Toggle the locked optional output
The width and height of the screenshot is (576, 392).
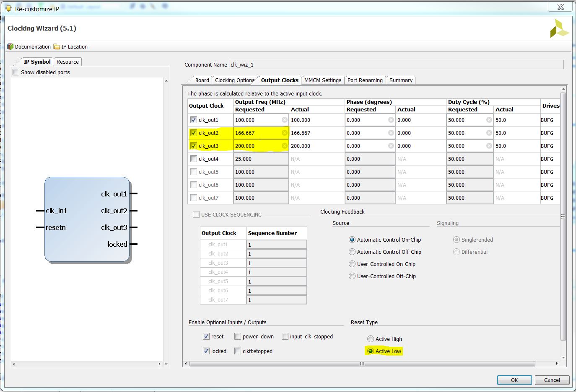pos(206,351)
